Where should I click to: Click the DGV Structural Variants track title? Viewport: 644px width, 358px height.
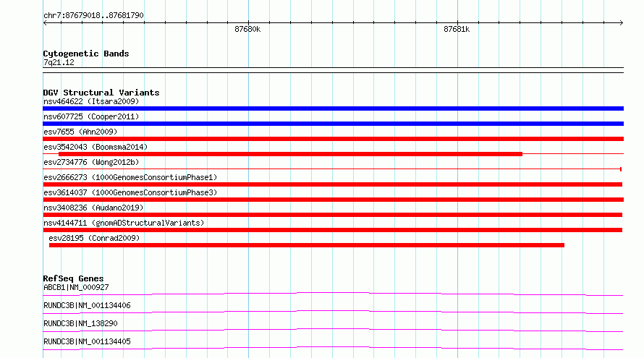coord(101,93)
